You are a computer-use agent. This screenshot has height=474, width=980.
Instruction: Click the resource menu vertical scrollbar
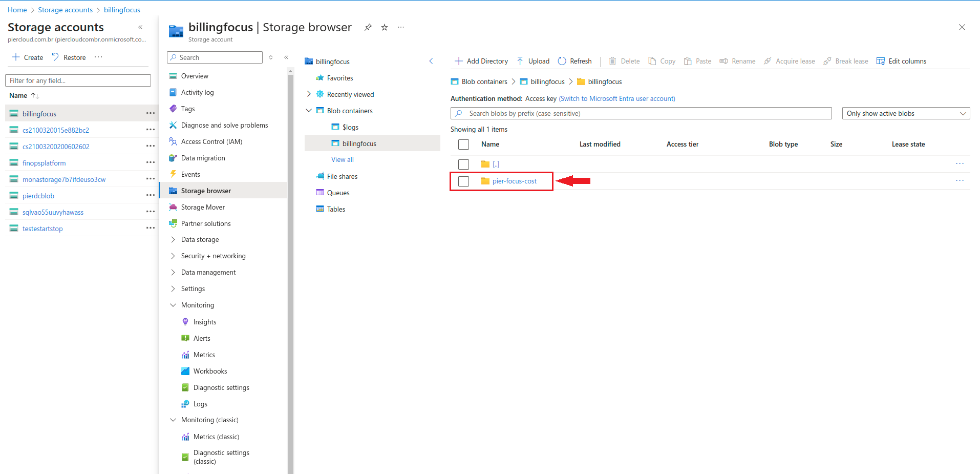tap(290, 256)
